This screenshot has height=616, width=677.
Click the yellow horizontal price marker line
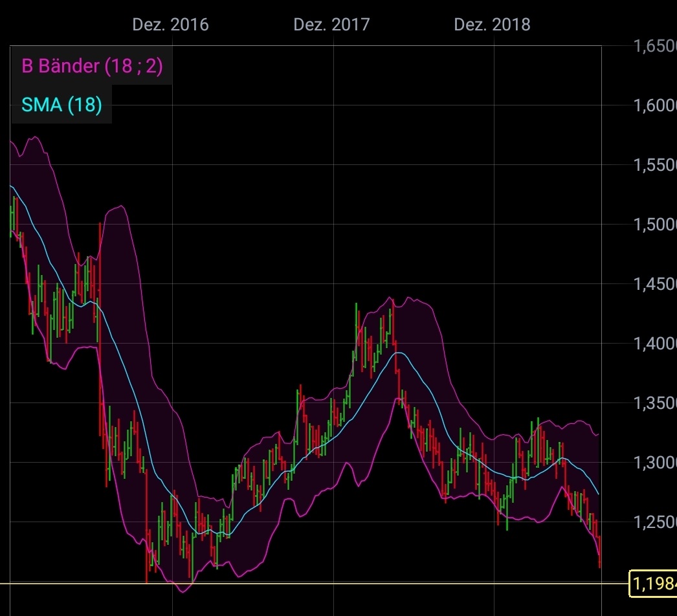coord(388,583)
